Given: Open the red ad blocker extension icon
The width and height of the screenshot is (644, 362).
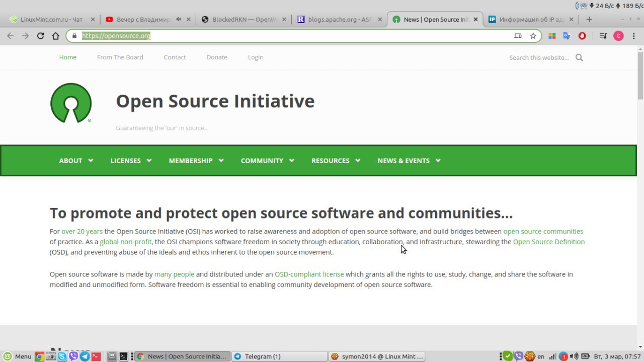Looking at the screenshot, I should [x=582, y=36].
